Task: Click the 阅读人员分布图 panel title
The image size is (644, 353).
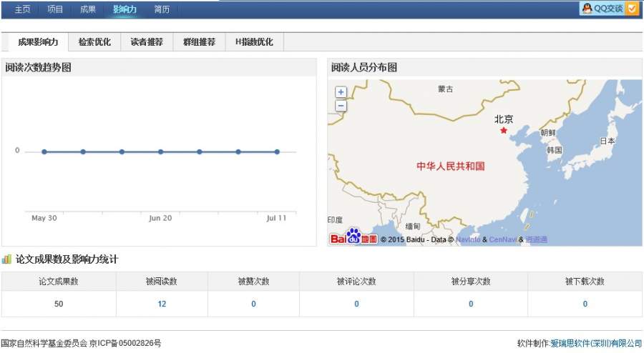Action: 364,67
